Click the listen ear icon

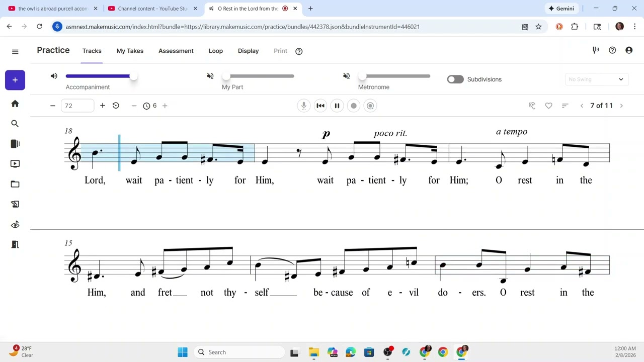[532, 106]
